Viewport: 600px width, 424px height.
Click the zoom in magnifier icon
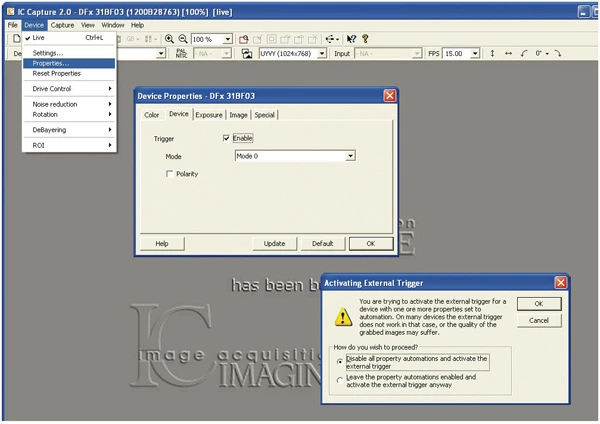coord(169,38)
